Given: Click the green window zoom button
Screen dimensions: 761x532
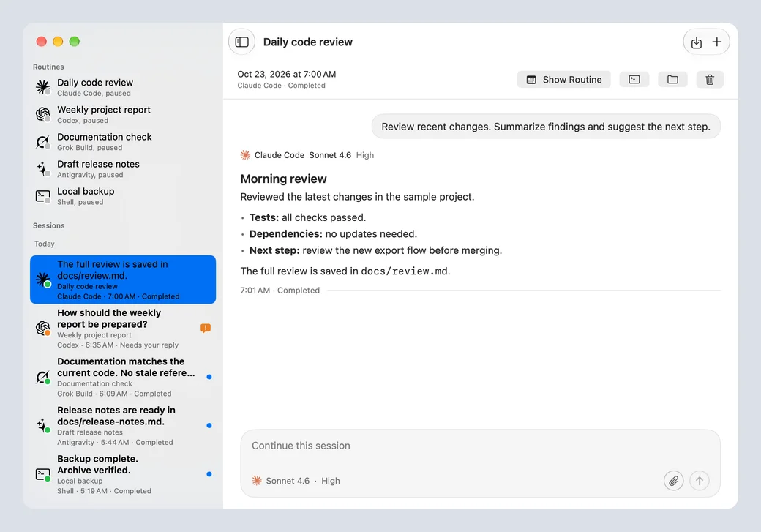Looking at the screenshot, I should point(74,41).
